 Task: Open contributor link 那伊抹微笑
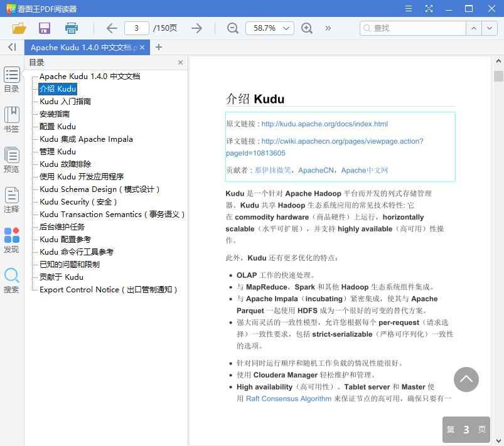[272, 170]
